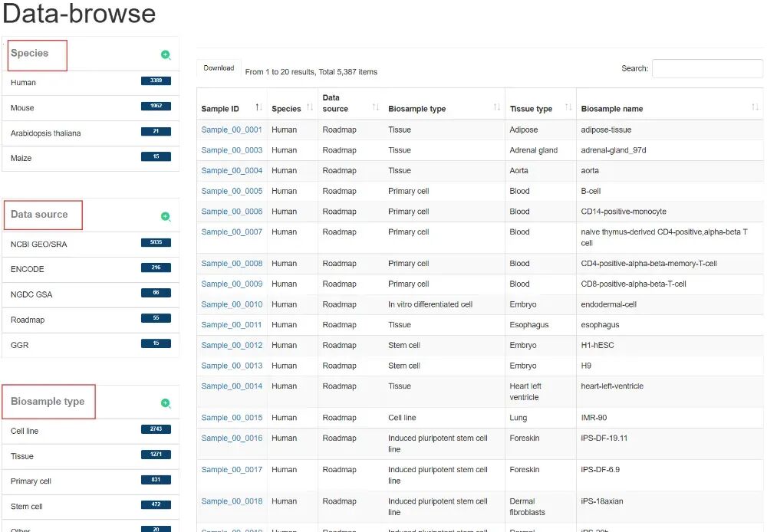Open Sample_00_0018 link

(232, 501)
